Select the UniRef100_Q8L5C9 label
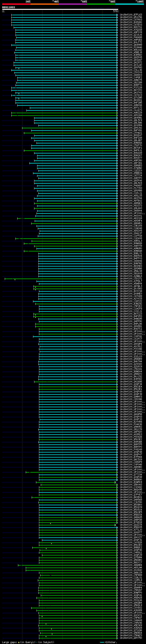Image resolution: width=146 pixels, height=644 pixels. [131, 120]
